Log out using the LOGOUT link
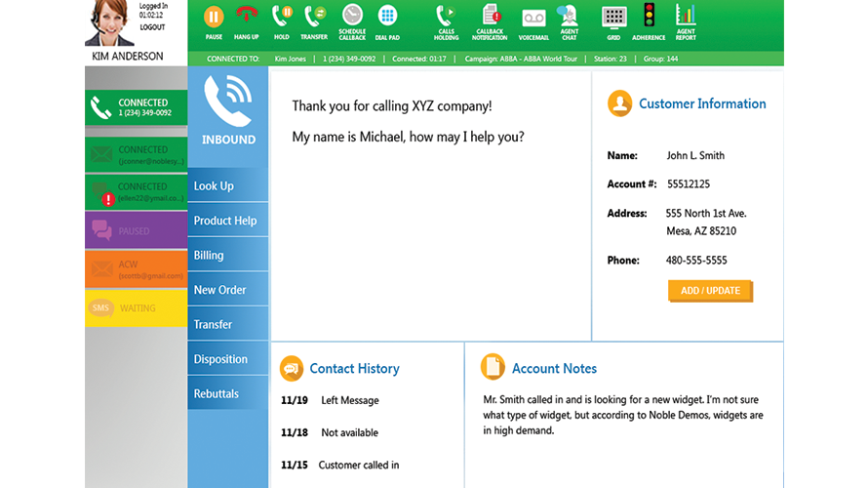The width and height of the screenshot is (868, 488). click(x=152, y=27)
